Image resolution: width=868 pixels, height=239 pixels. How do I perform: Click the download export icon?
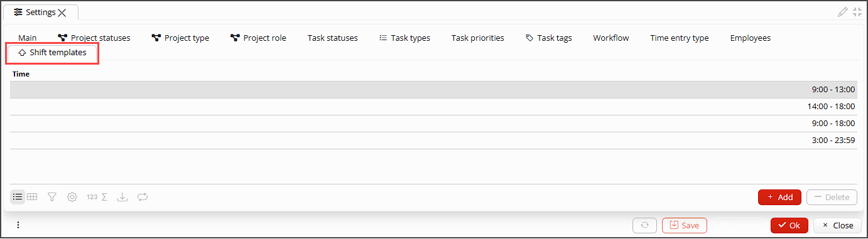tap(122, 197)
